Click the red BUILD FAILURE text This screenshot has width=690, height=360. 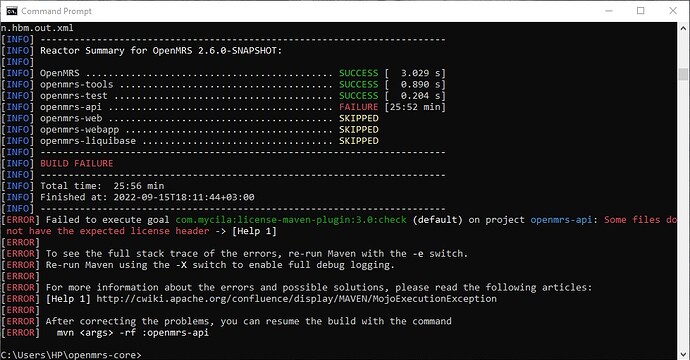click(x=77, y=163)
